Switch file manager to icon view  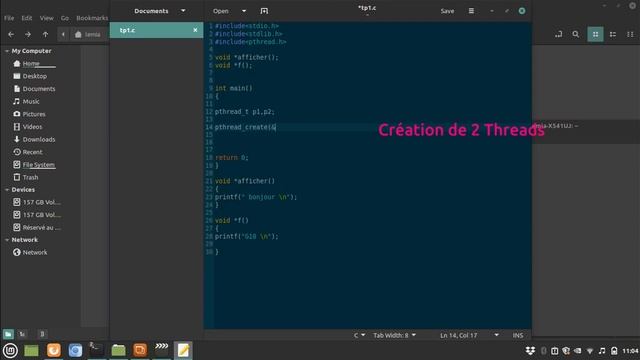tap(595, 34)
